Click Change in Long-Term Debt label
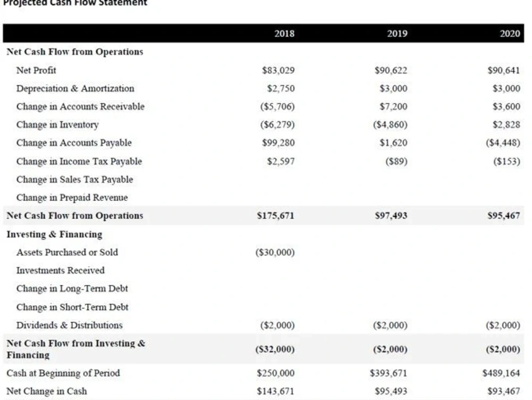 point(72,289)
